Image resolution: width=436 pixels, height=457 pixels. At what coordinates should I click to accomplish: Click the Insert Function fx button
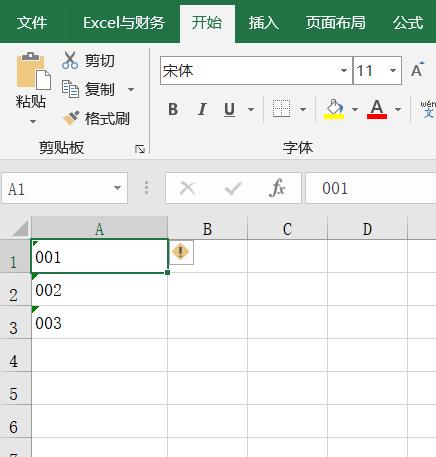coord(277,188)
